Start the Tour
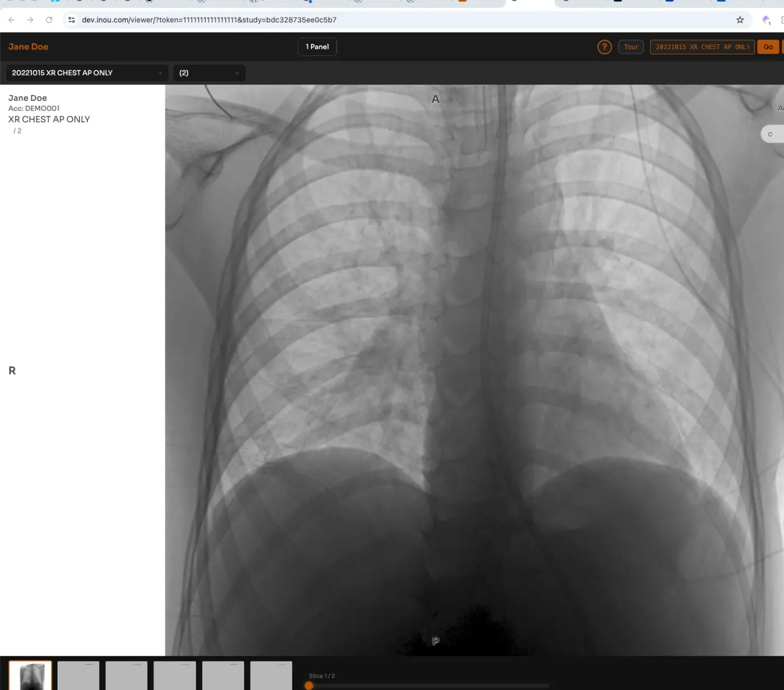The width and height of the screenshot is (784, 690). point(631,47)
